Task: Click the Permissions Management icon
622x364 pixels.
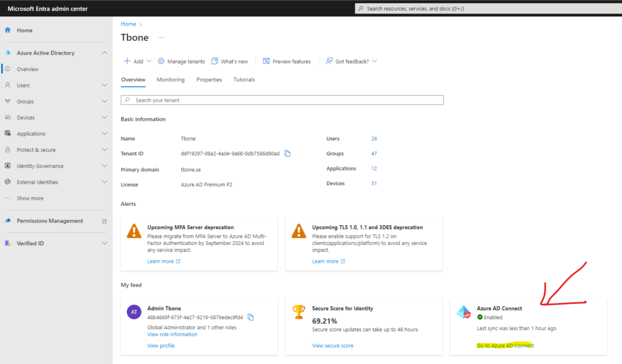Action: (x=7, y=221)
